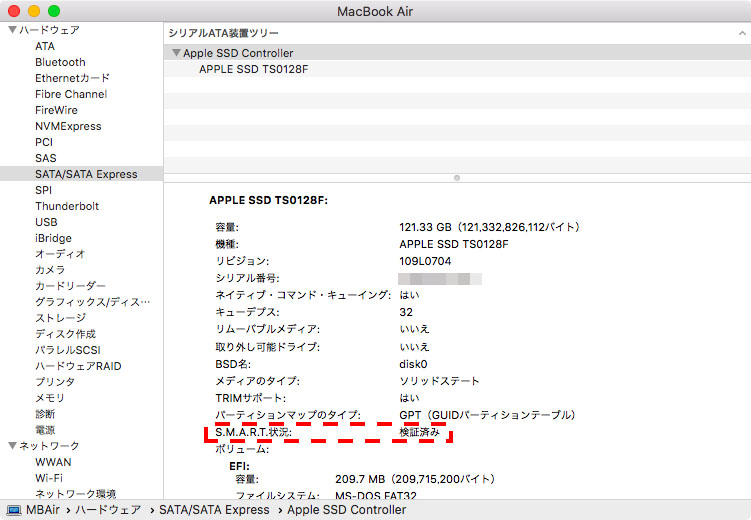Click Apple SSD Controller in the path bar
The width and height of the screenshot is (751, 520).
pyautogui.click(x=346, y=510)
